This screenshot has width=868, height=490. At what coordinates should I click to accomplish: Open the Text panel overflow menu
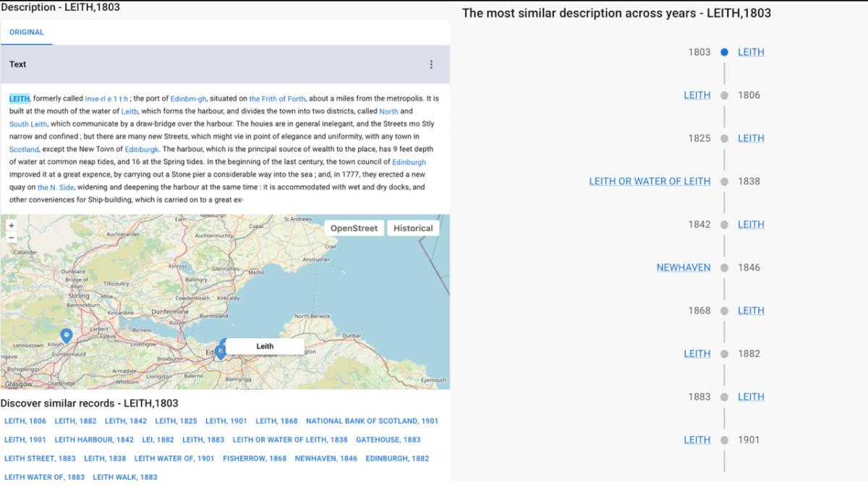point(431,64)
